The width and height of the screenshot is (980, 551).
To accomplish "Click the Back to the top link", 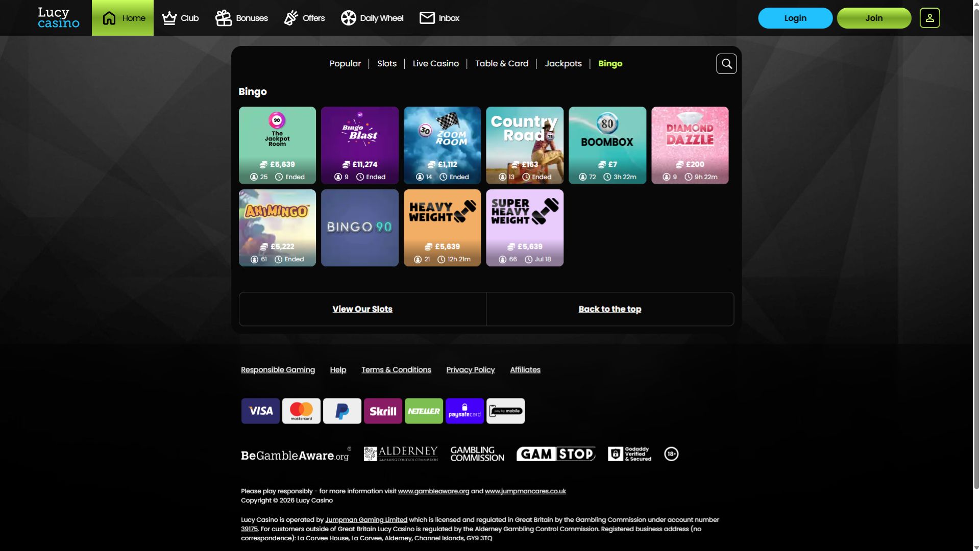I will pos(610,309).
